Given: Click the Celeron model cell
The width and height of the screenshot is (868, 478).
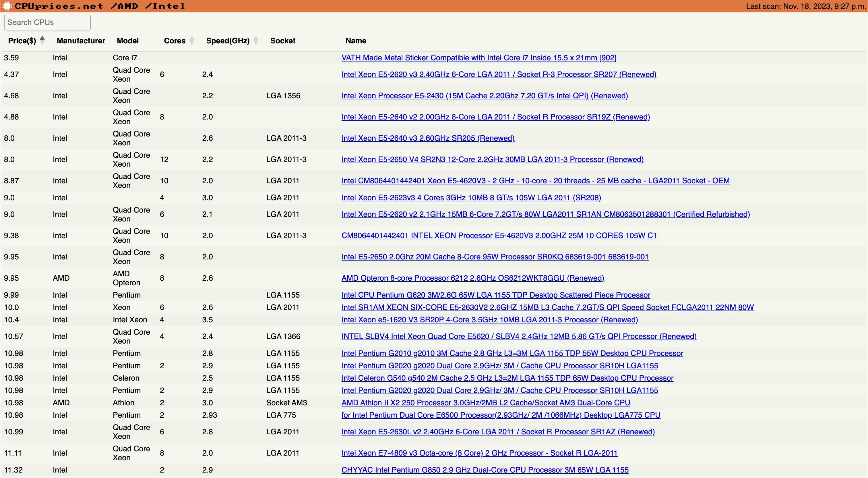Looking at the screenshot, I should 126,378.
